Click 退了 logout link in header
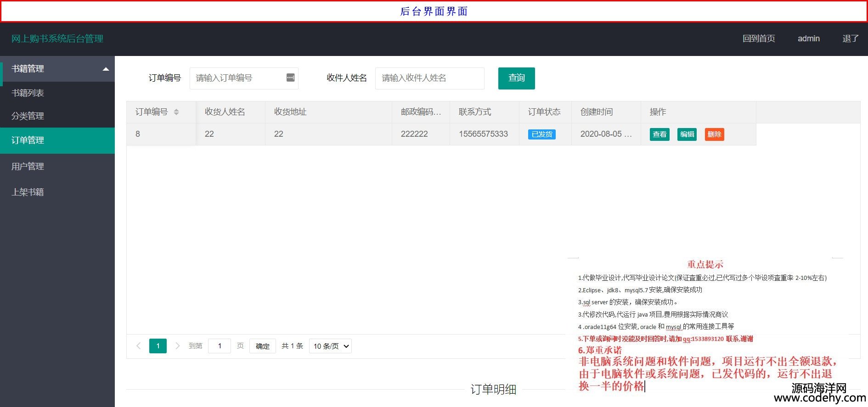 (851, 39)
